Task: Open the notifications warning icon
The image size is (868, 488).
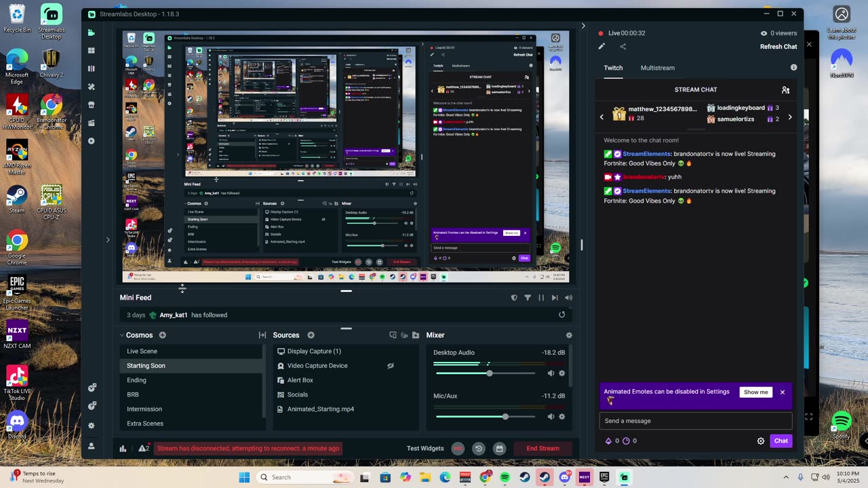Action: coord(144,448)
